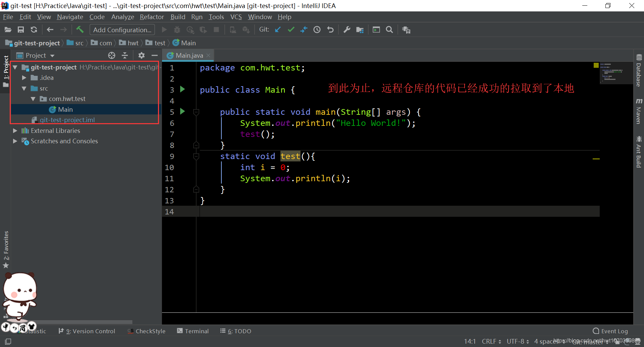Screen dimensions: 644x347
Task: Open the CheckStyle tool window
Action: coord(147,331)
